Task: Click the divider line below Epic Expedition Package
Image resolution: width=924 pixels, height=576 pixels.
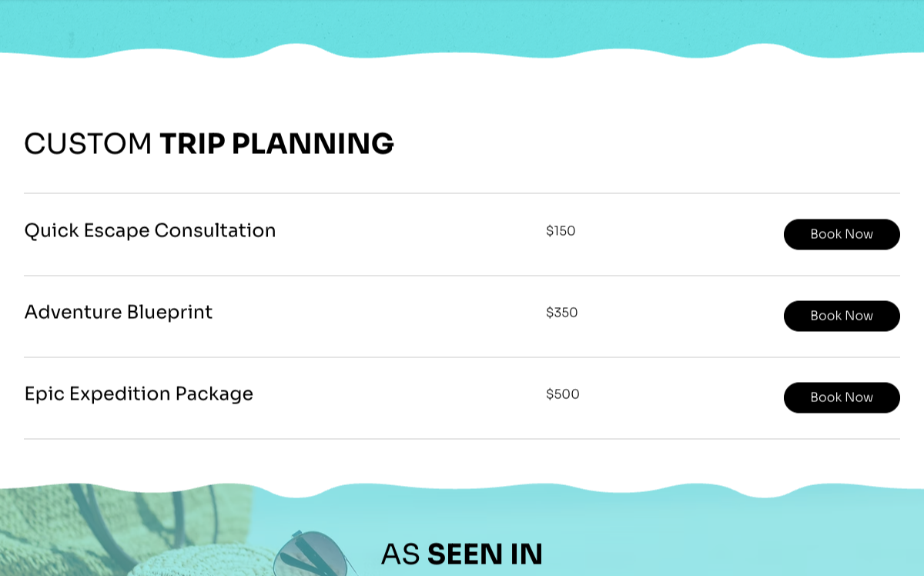Action: click(462, 439)
